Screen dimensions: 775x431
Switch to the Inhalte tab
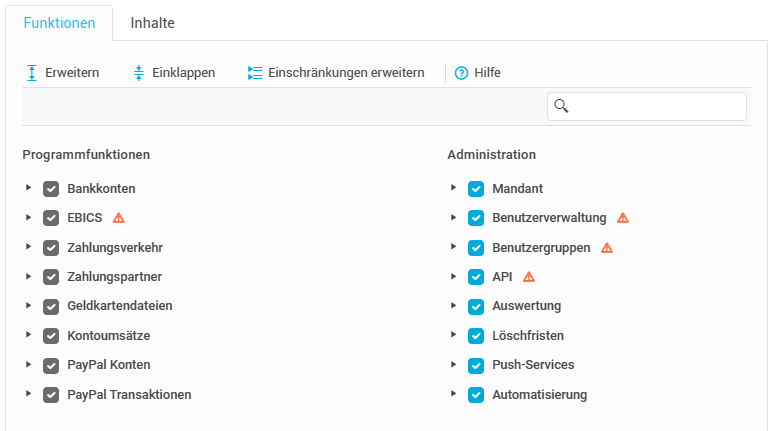[x=153, y=22]
